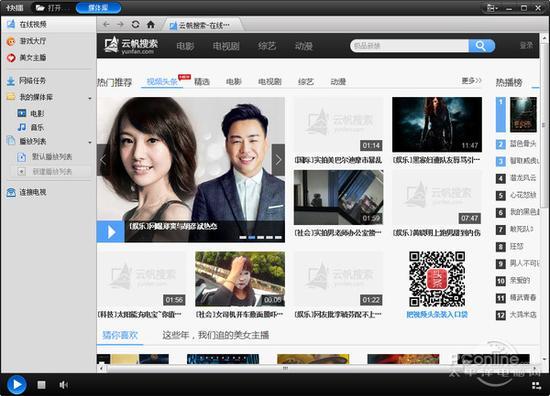Open the 01:22 娱乐 video thumbnail

pyautogui.click(x=338, y=279)
